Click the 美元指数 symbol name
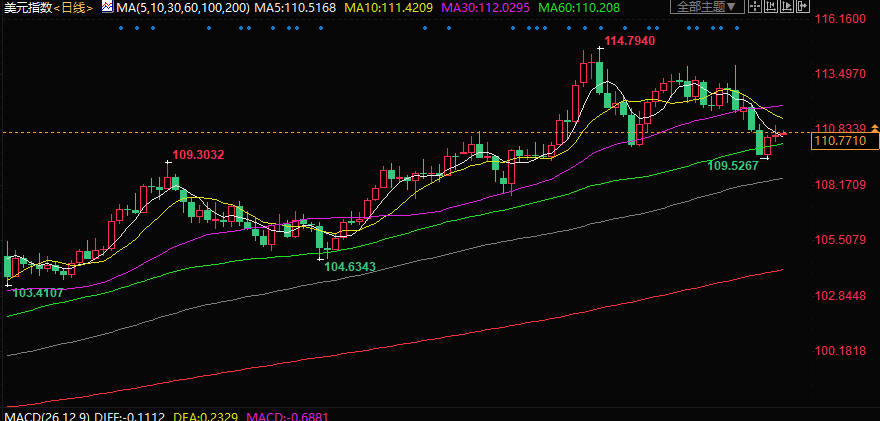This screenshot has height=421, width=880. click(x=24, y=8)
